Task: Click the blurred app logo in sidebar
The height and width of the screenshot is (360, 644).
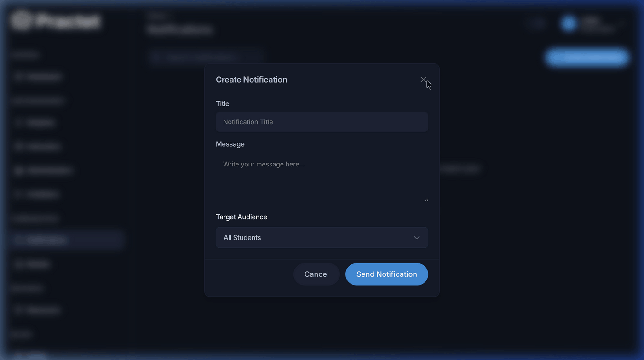Action: [56, 21]
